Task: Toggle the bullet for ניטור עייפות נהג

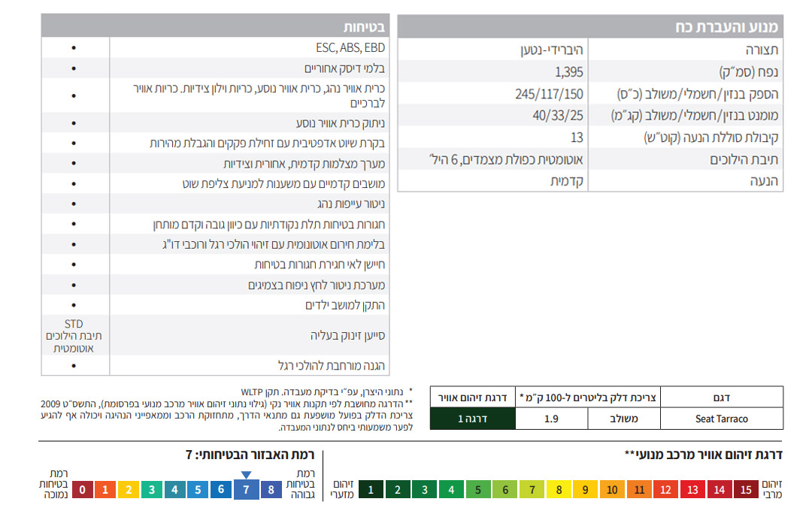Action: (73, 203)
